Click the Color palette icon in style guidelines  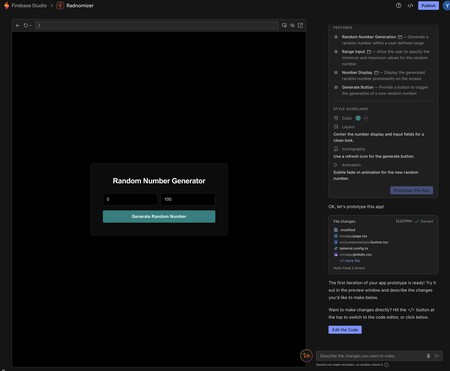[x=336, y=118]
